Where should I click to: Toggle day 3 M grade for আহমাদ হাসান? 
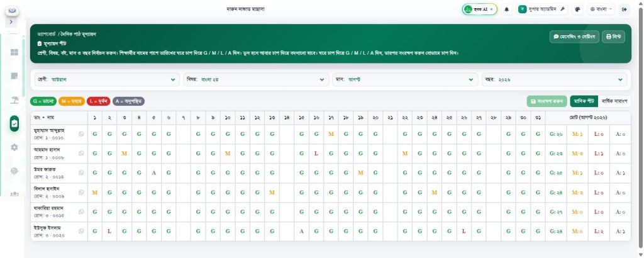point(124,154)
